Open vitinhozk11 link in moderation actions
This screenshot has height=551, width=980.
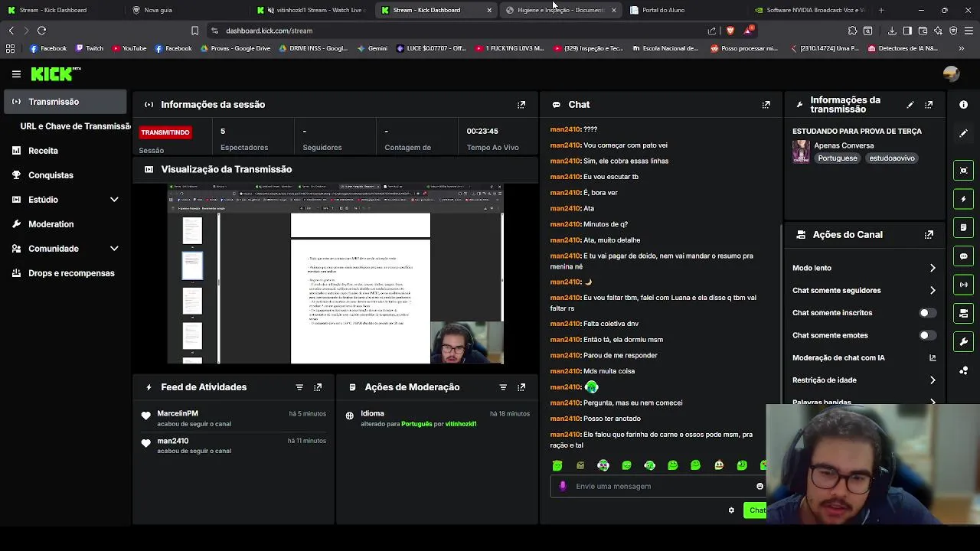coord(460,424)
